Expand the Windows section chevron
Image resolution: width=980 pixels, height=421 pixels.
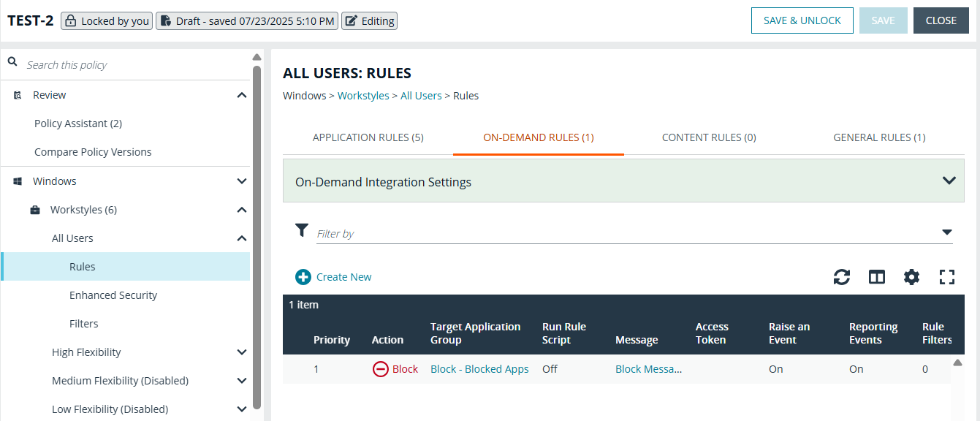click(242, 181)
